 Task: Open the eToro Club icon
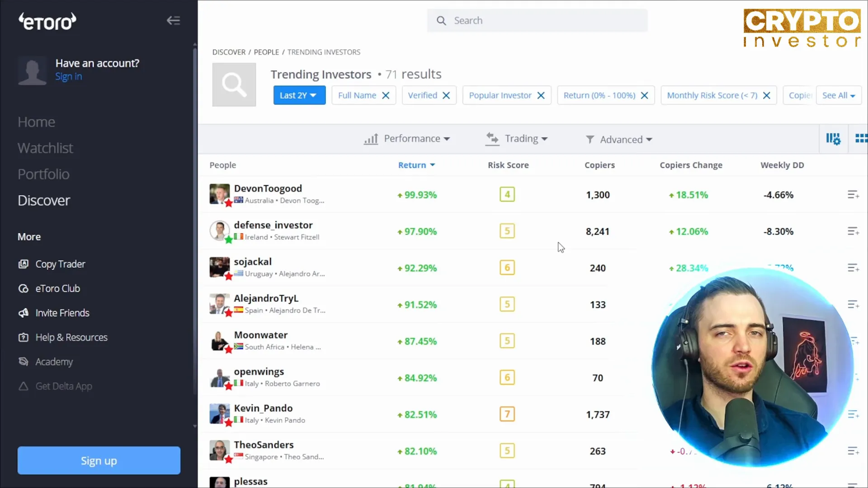click(23, 289)
